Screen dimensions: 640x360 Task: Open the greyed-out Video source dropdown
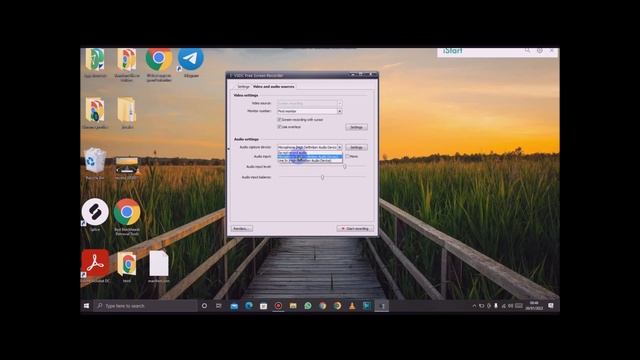[310, 103]
